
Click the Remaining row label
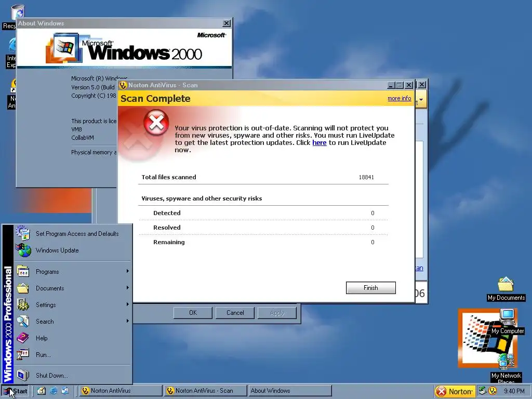click(169, 242)
